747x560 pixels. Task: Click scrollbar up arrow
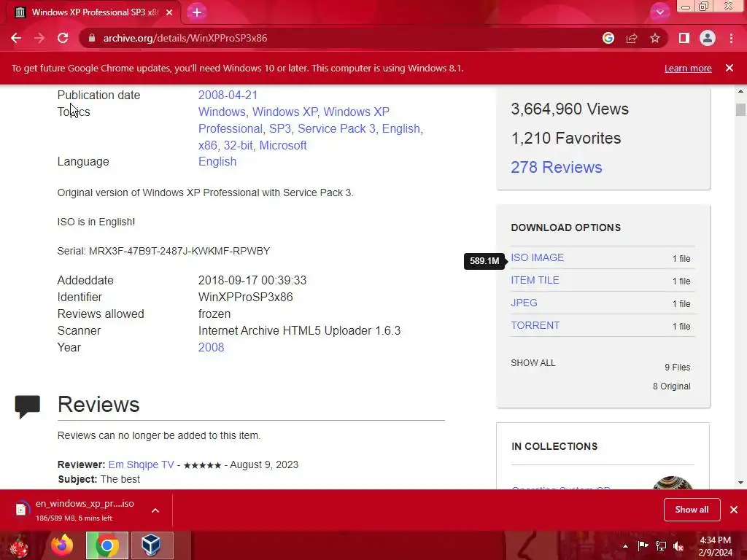click(740, 91)
